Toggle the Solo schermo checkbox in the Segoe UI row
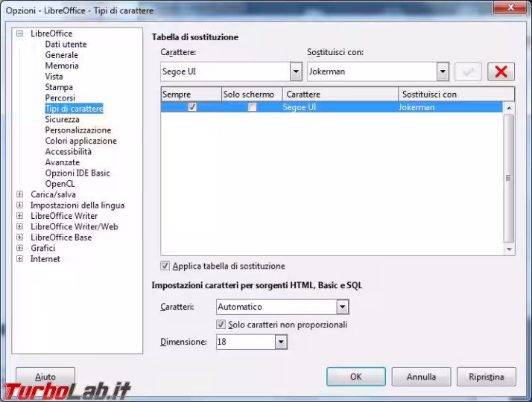 click(x=252, y=107)
